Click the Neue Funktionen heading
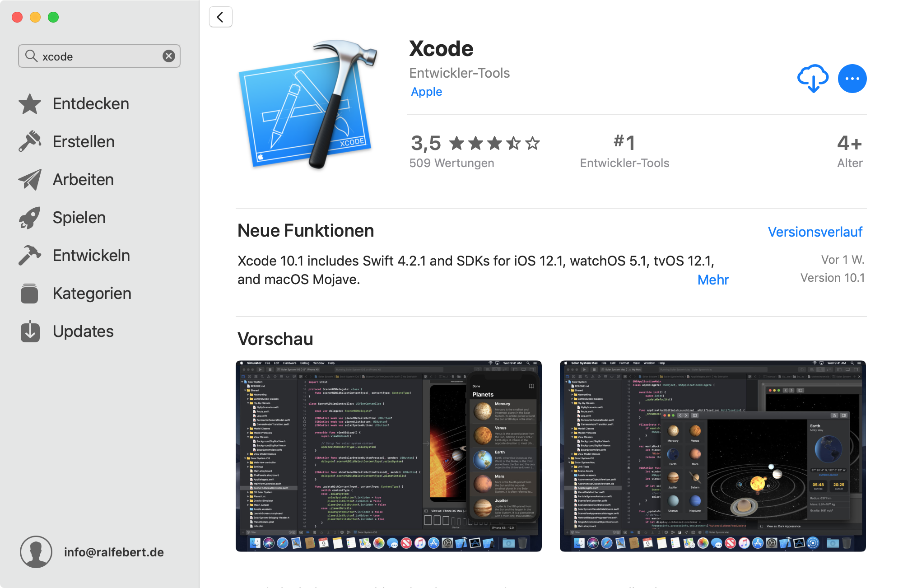This screenshot has height=588, width=903. coord(306,231)
